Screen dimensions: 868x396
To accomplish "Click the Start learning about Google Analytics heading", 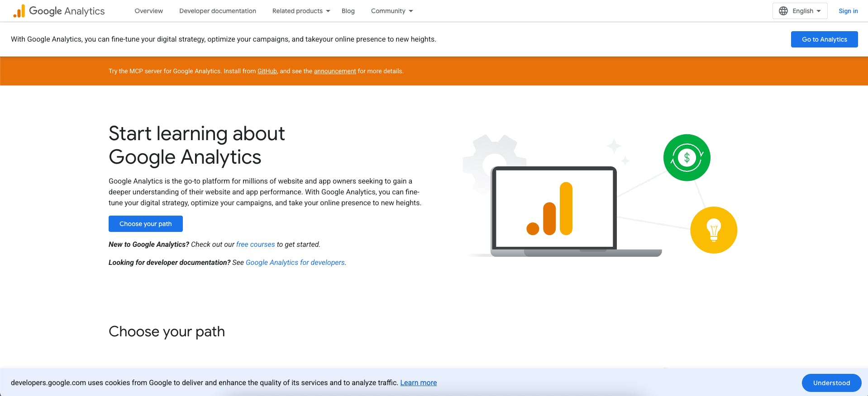I will tap(197, 145).
